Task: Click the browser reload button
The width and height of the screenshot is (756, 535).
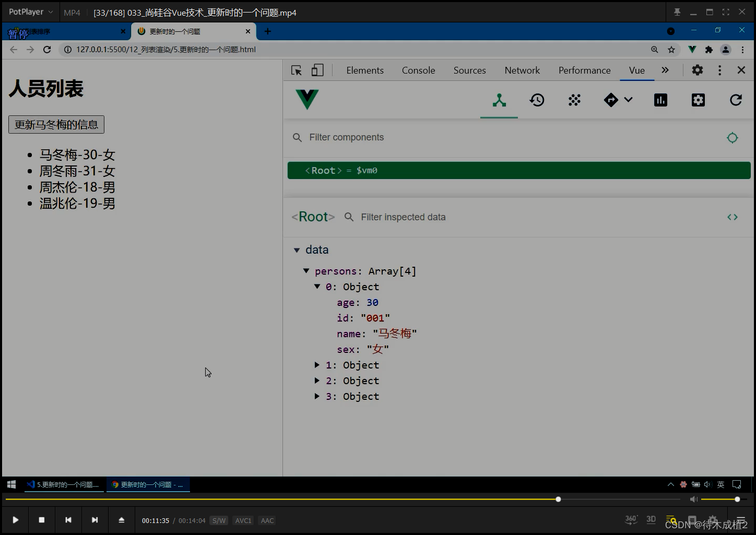Action: [x=47, y=50]
